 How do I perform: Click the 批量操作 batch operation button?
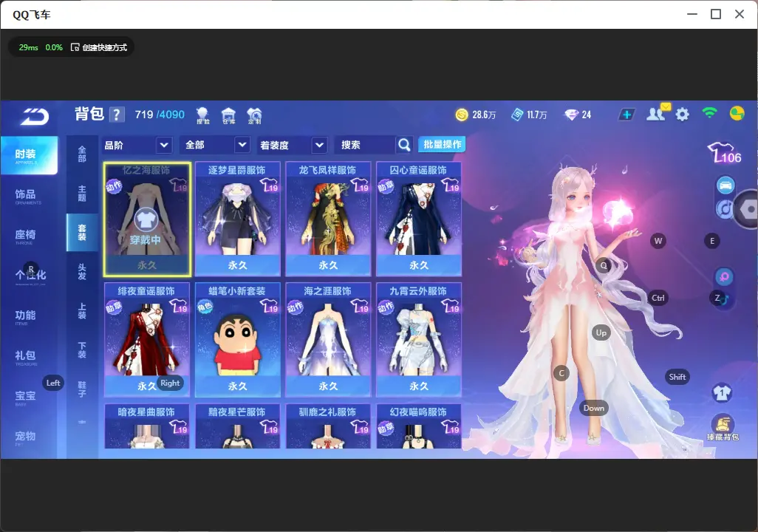tap(442, 144)
